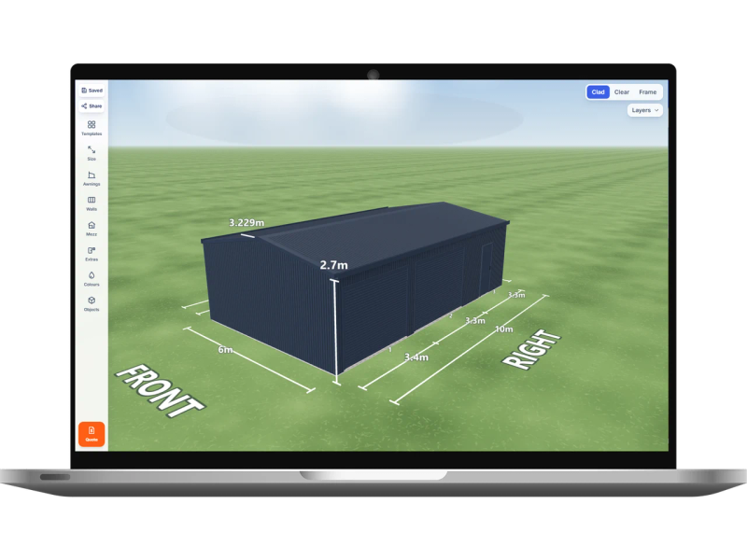Viewport: 747px width, 560px height.
Task: Open the Share option
Action: tap(92, 105)
